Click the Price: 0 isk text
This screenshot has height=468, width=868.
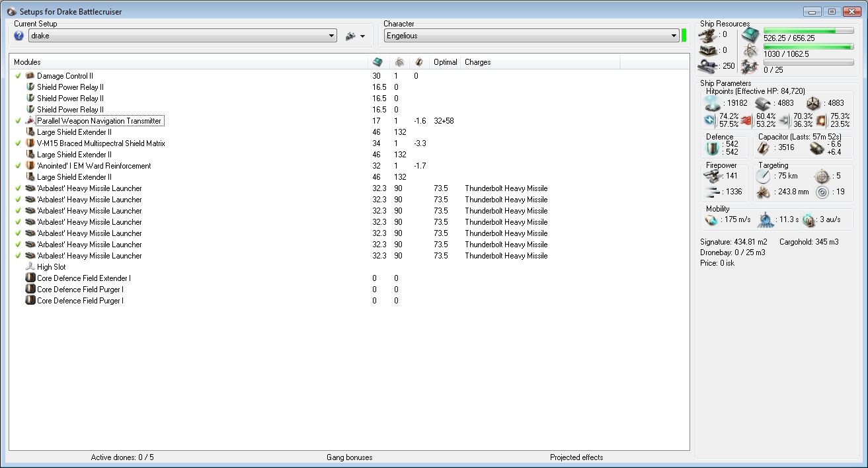[x=717, y=263]
